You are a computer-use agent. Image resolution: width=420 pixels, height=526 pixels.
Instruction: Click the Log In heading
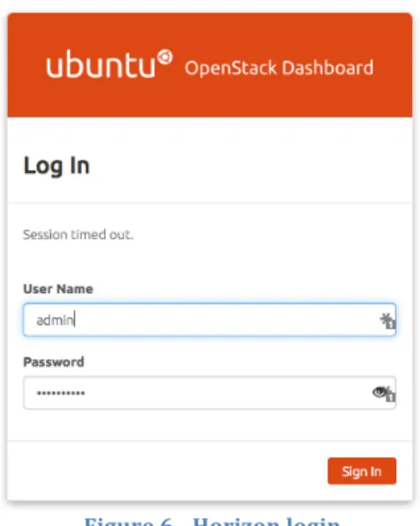pyautogui.click(x=56, y=166)
